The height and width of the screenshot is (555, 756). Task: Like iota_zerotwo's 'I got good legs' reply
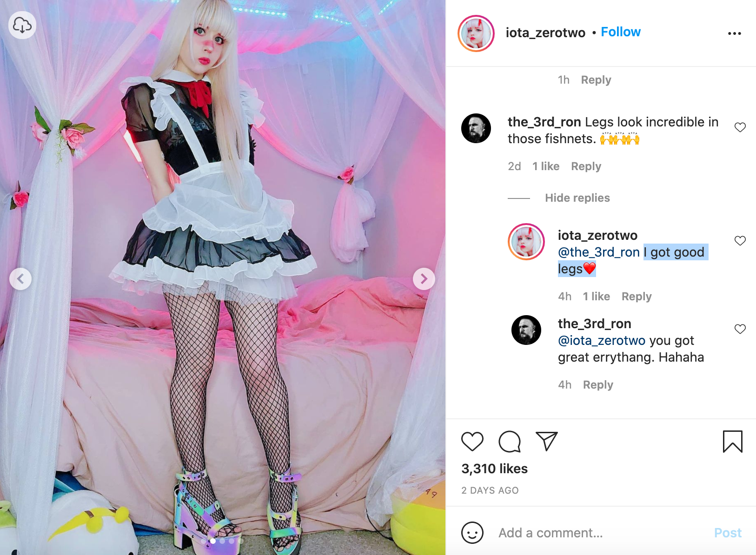(740, 241)
